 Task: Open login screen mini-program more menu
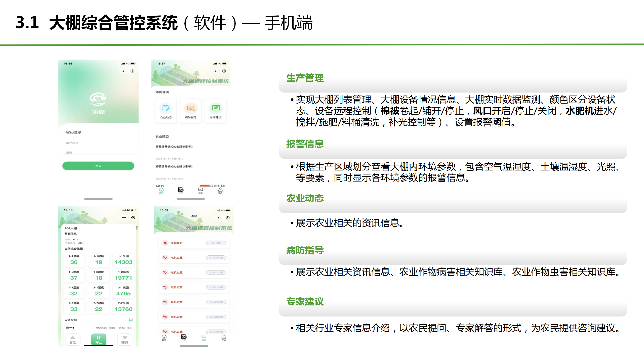123,71
